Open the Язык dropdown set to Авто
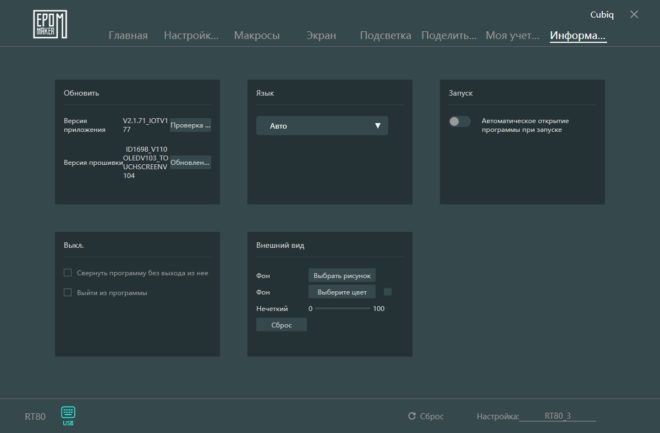This screenshot has height=433, width=660. (322, 125)
